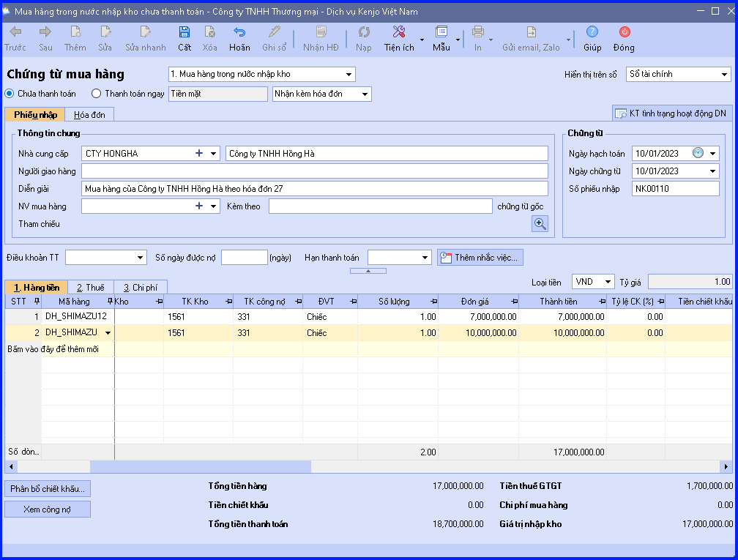Click the Diễn giải description field
Image resolution: width=738 pixels, height=560 pixels.
click(314, 189)
